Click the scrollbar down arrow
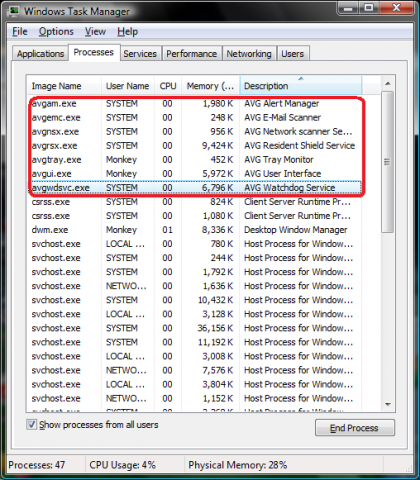 387,404
